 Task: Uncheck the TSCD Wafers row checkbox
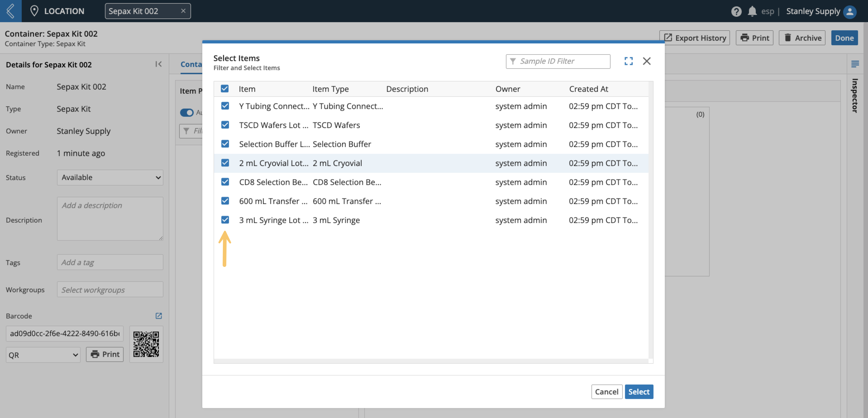pos(225,125)
